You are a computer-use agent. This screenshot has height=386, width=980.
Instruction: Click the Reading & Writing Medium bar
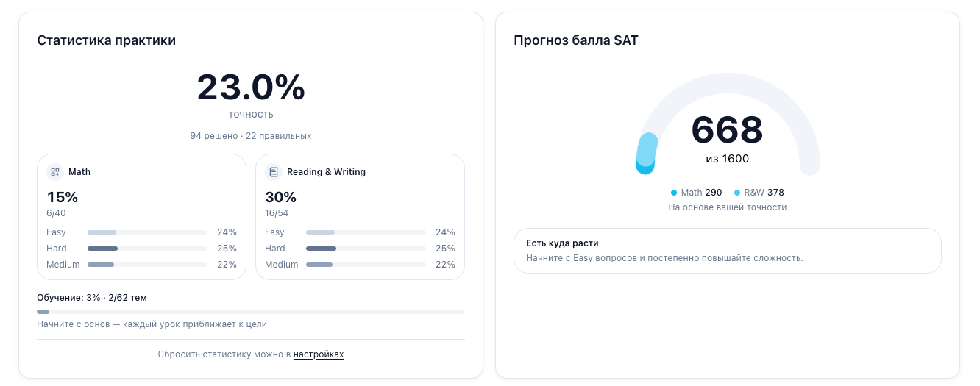366,265
